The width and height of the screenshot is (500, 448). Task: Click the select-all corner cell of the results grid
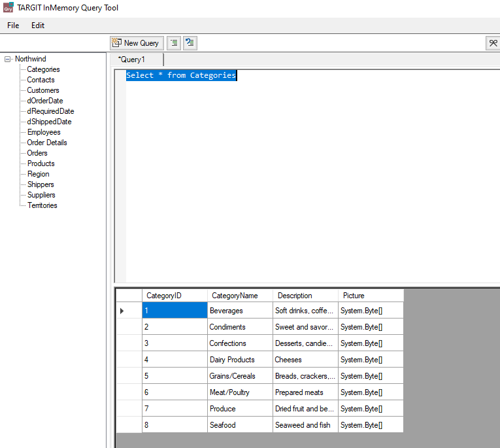pyautogui.click(x=129, y=296)
